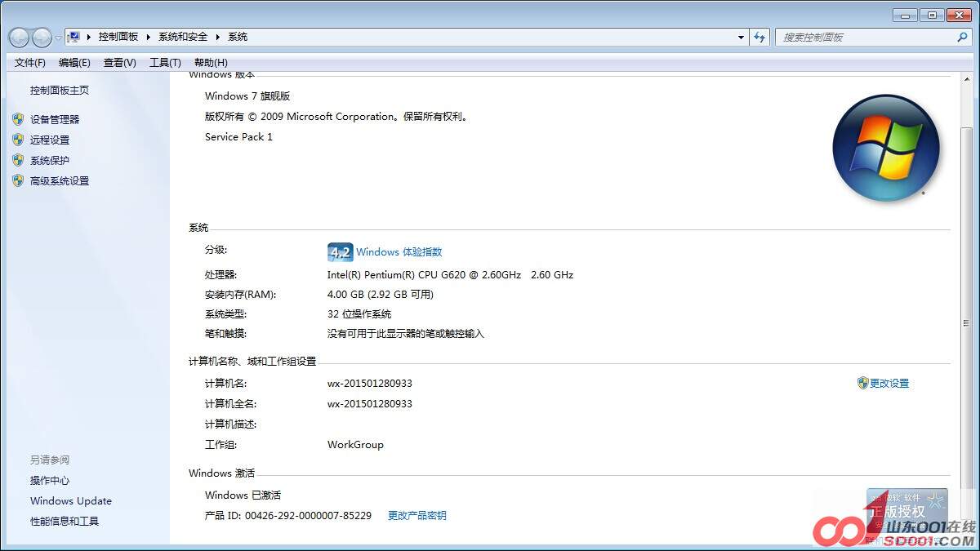
Task: Click the shield icon beside 更改设置
Action: click(863, 383)
